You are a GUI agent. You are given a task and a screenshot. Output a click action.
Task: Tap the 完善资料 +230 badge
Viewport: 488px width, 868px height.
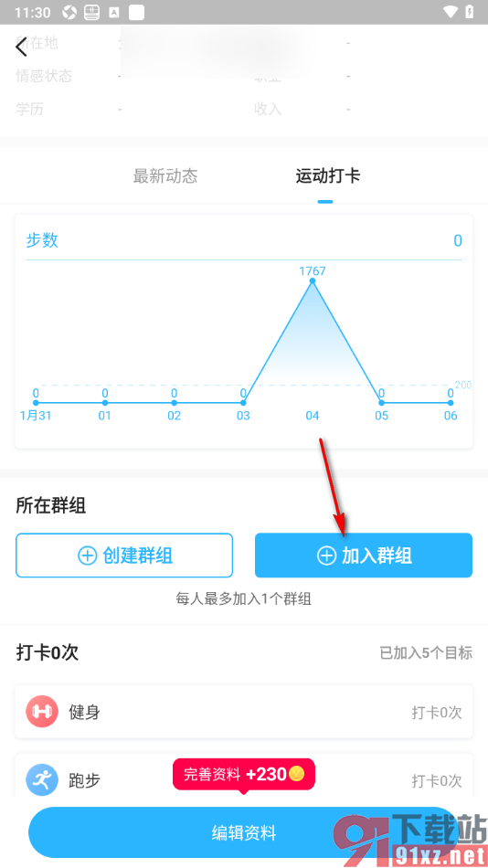point(244,774)
